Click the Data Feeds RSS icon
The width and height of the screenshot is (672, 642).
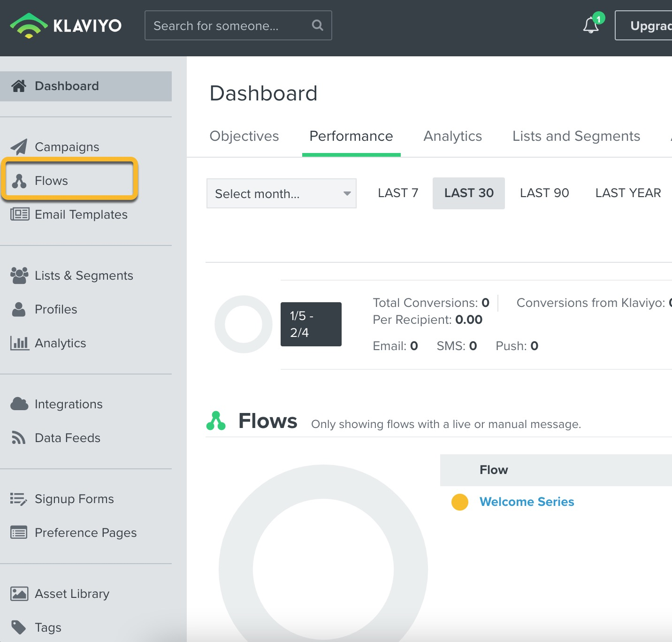18,438
